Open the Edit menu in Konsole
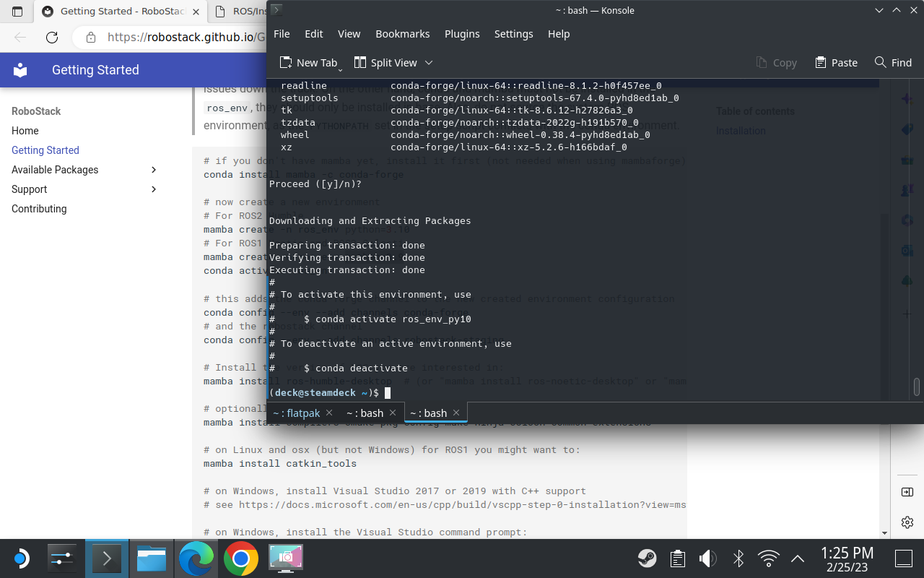 [x=314, y=34]
